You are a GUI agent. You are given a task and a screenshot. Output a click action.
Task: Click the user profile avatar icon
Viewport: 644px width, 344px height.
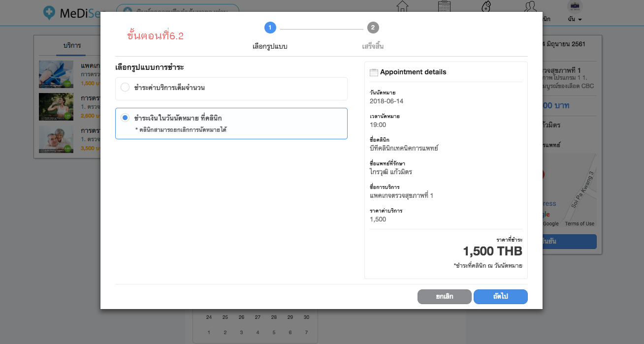click(x=575, y=6)
